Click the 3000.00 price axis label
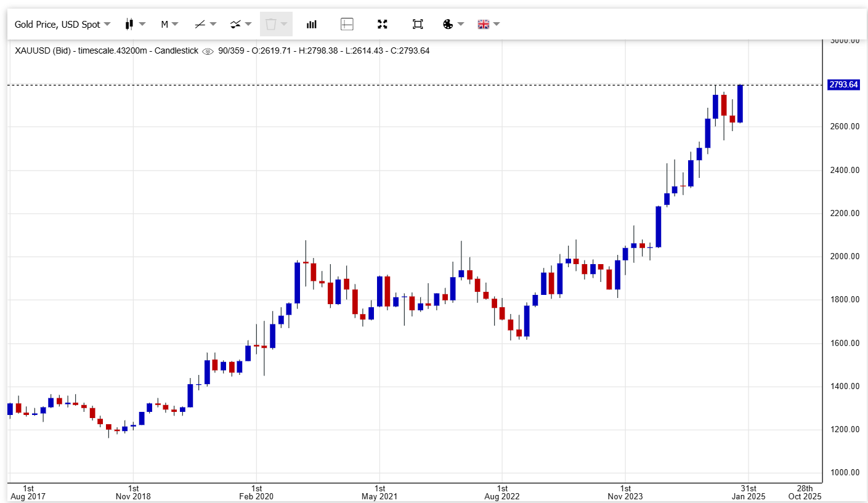 coord(845,41)
